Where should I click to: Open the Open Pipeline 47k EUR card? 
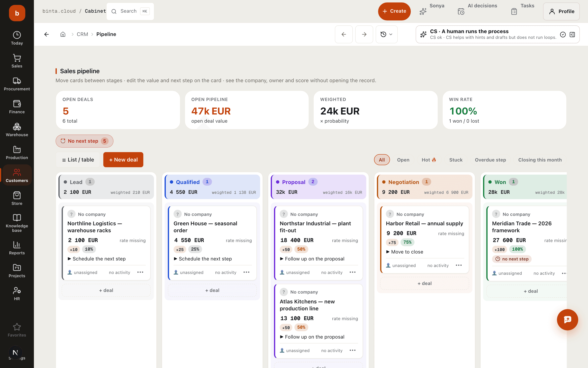[x=247, y=110]
